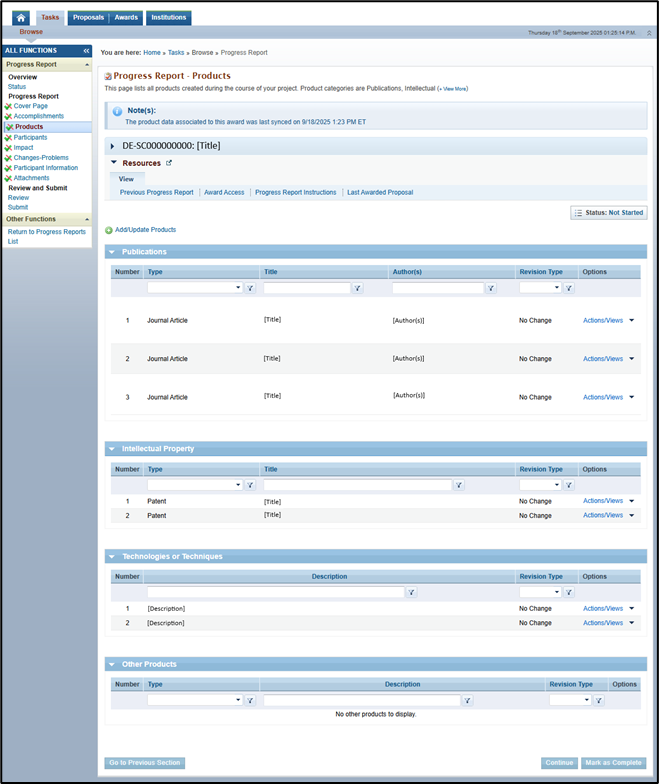Expand the DE-SC000000000 award details triangle

click(x=113, y=146)
